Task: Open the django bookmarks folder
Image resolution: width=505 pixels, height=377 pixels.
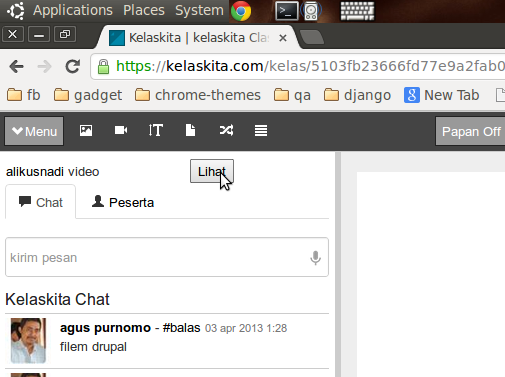Action: 357,95
